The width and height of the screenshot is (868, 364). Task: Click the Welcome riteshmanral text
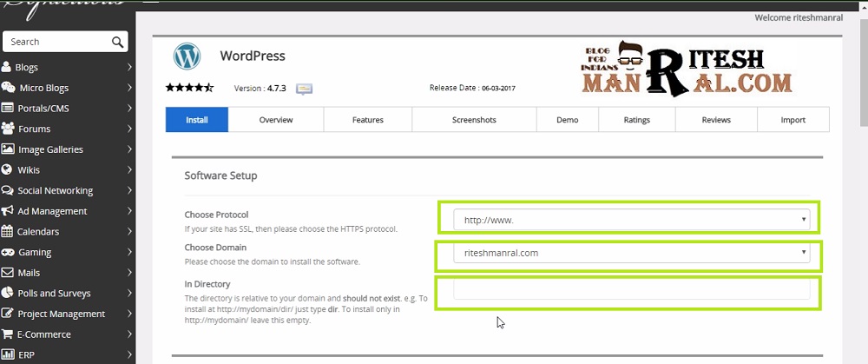point(799,17)
